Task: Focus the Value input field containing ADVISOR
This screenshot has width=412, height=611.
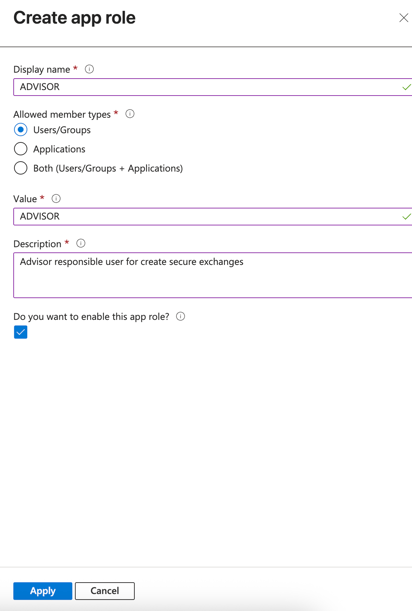Action: [x=212, y=216]
